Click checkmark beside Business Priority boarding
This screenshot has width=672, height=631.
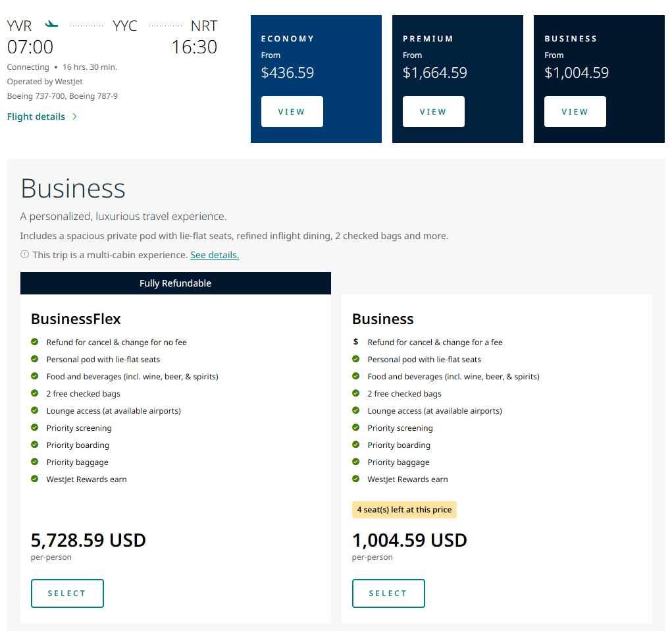tap(356, 445)
